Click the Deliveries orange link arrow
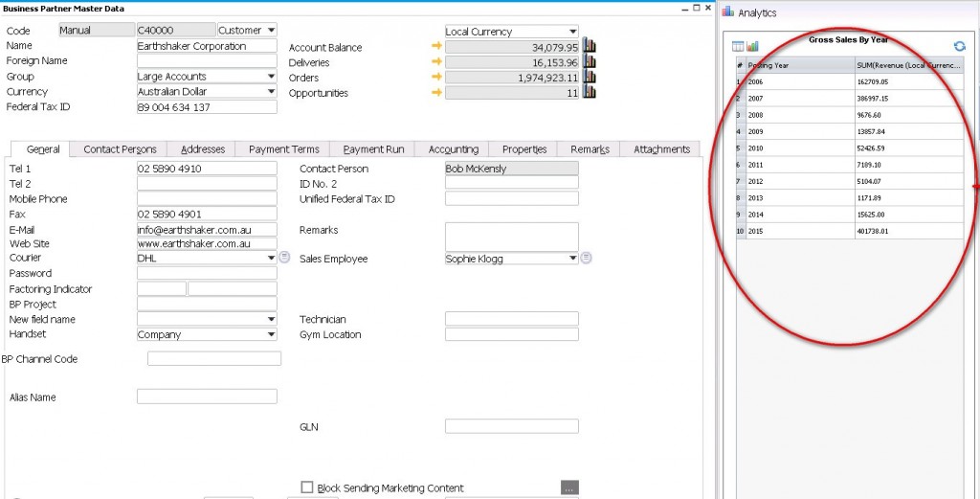Image resolution: width=980 pixels, height=499 pixels. tap(436, 62)
